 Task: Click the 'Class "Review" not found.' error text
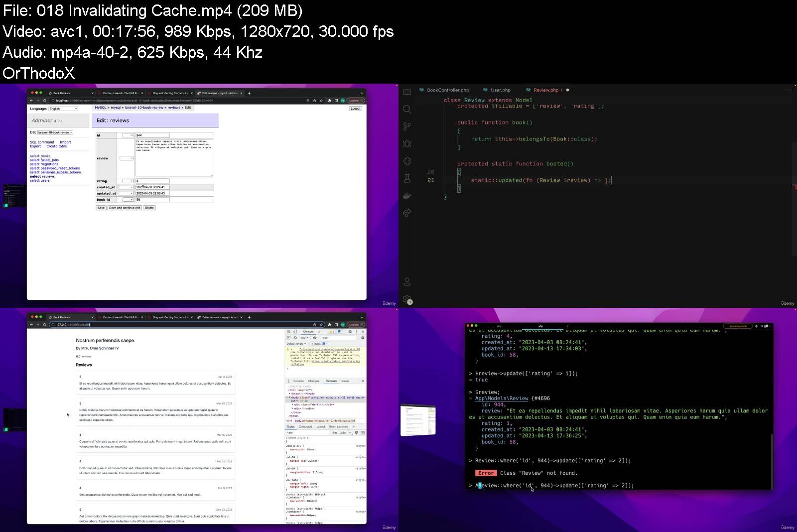(538, 473)
